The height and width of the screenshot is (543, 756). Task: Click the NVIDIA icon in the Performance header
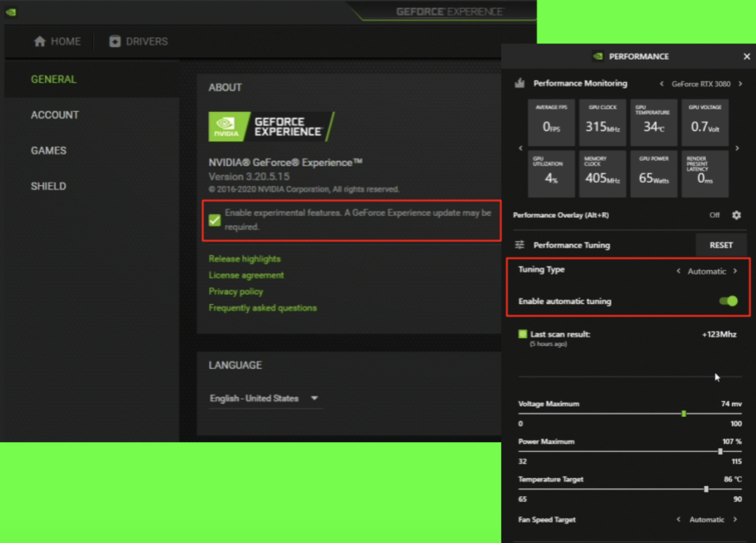[x=598, y=56]
